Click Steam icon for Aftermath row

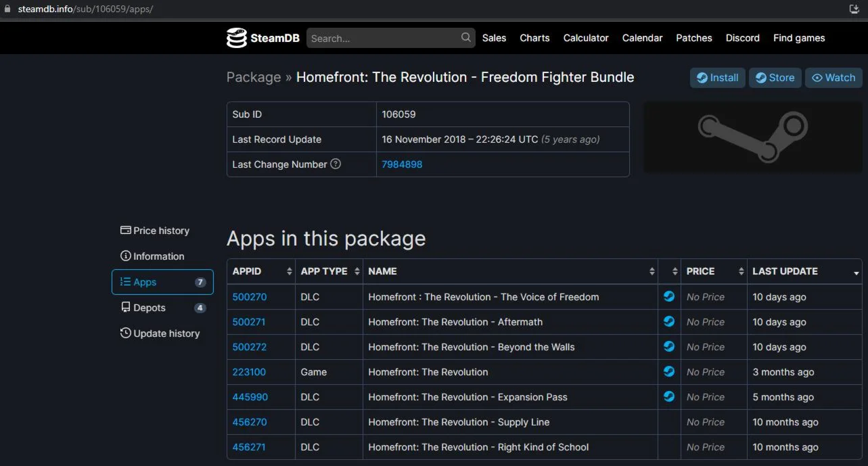pyautogui.click(x=669, y=321)
